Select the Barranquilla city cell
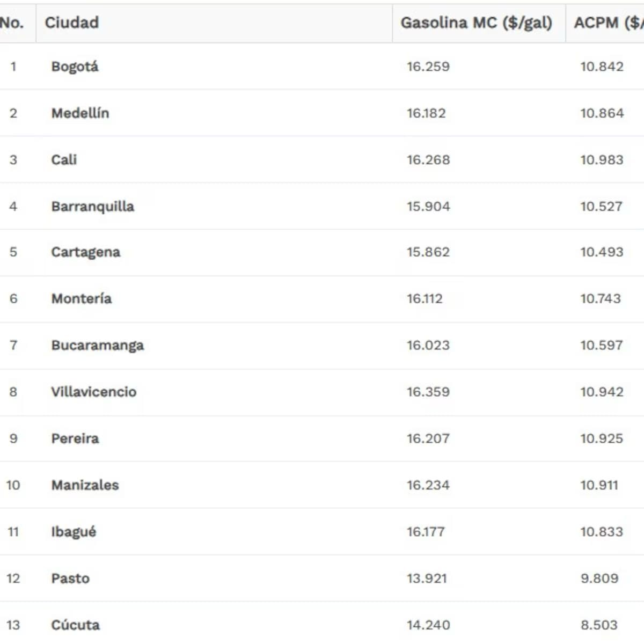Viewport: 644px width, 644px height. (92, 207)
